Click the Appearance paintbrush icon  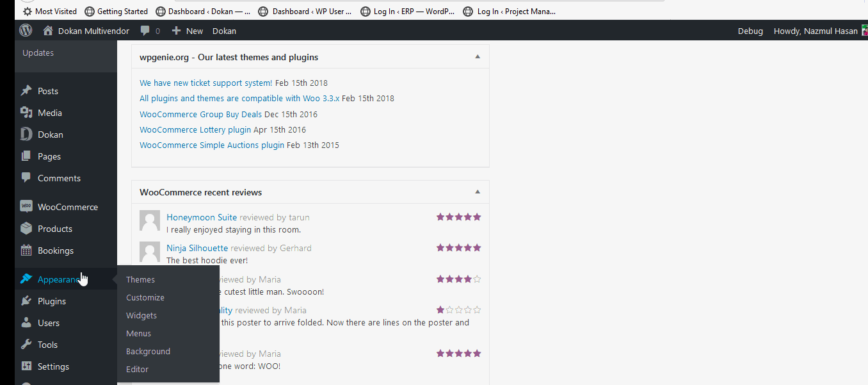[26, 279]
